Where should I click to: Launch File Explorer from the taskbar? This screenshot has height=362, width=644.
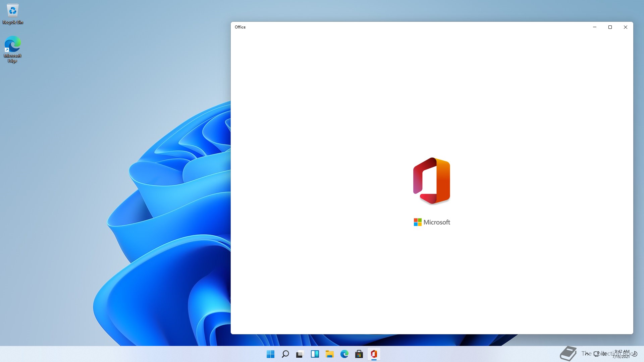329,354
